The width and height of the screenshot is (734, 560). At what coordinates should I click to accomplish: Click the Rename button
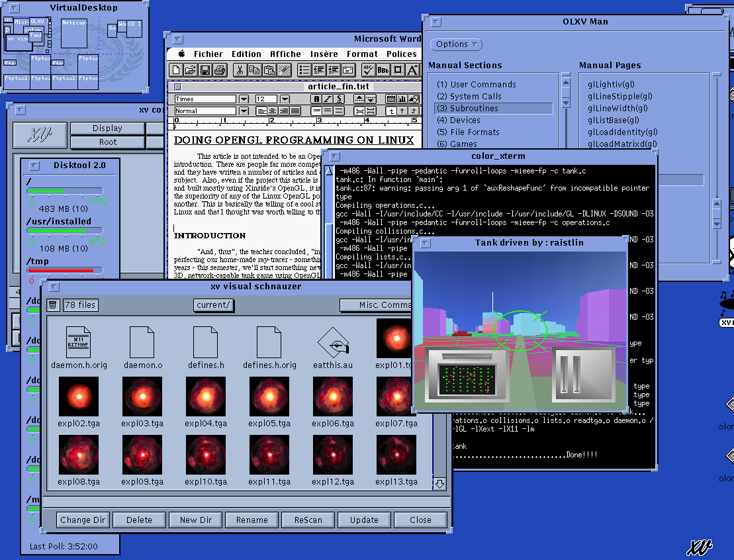pos(252,520)
